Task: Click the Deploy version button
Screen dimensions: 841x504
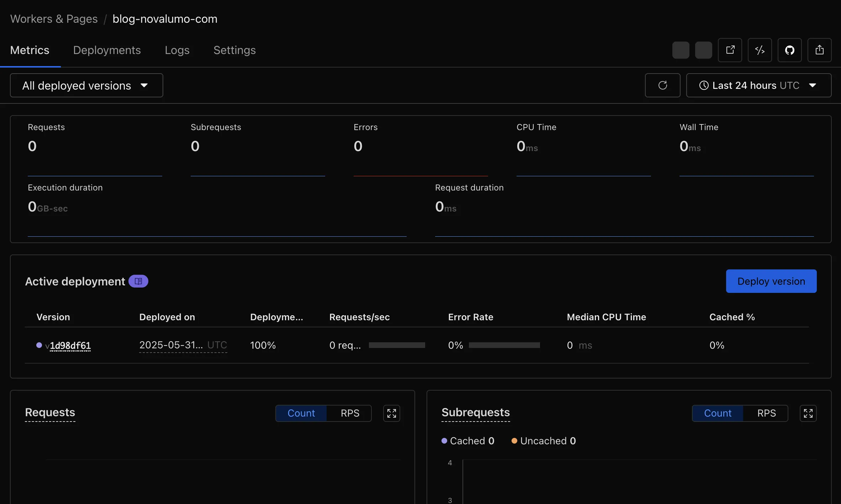Action: click(771, 281)
